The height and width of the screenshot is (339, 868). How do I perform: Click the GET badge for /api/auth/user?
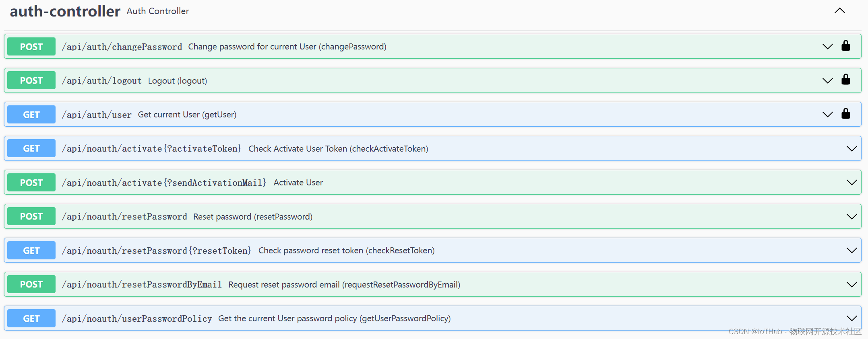(x=31, y=115)
